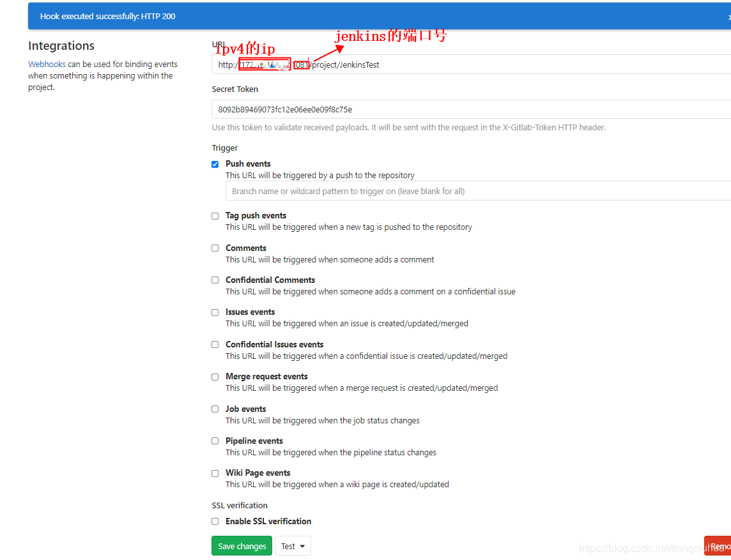Click the Test dropdown caret arrow
Screen dimensions: 731x560
point(302,546)
